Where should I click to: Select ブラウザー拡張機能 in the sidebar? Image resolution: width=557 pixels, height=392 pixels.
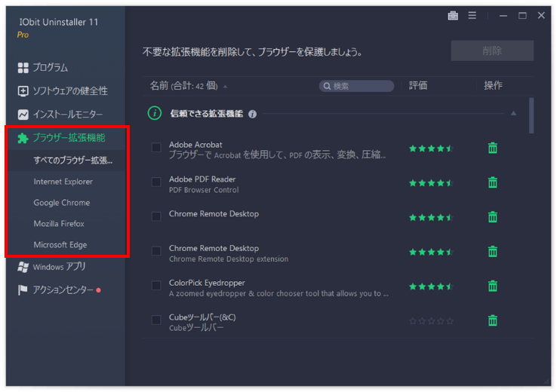click(x=69, y=138)
